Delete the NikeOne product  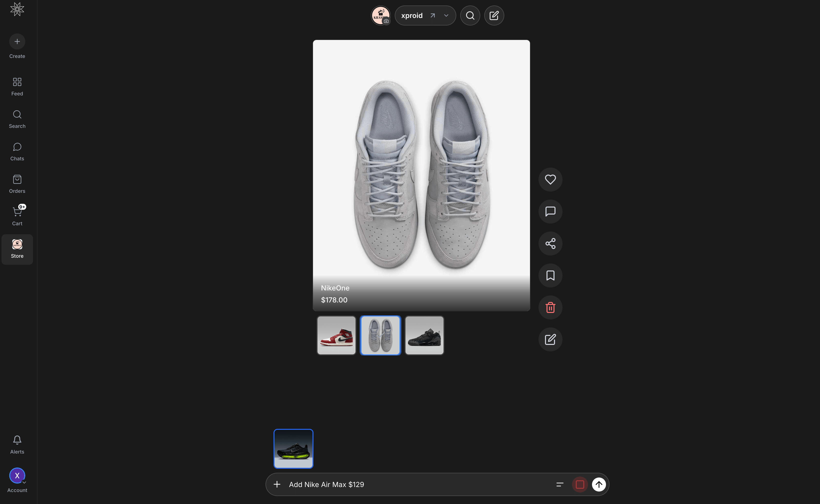550,307
